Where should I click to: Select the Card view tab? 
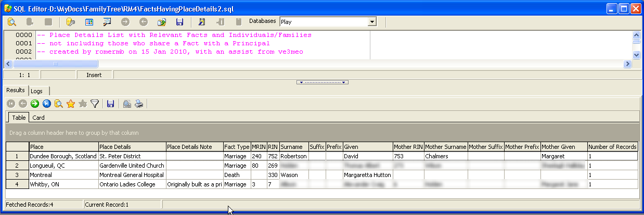click(x=38, y=118)
